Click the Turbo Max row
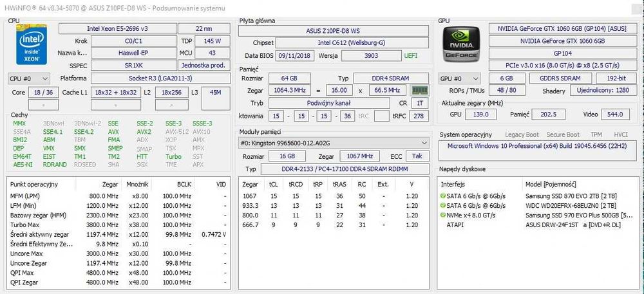 [x=118, y=225]
